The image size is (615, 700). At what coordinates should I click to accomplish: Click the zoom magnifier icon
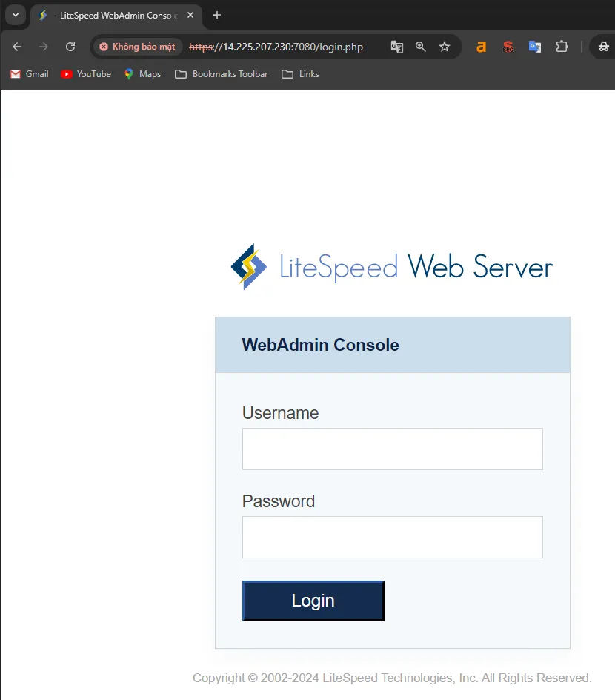coord(421,47)
